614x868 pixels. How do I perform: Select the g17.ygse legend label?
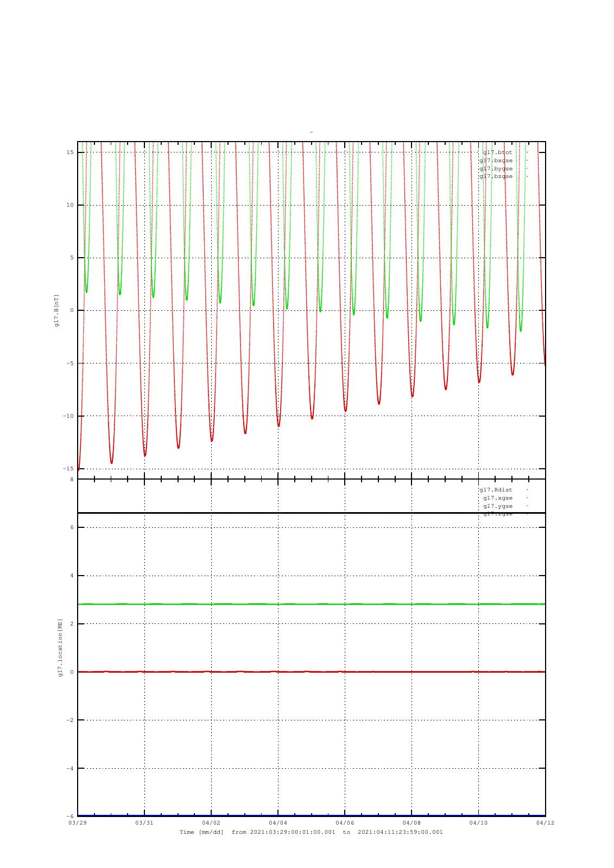coord(498,506)
